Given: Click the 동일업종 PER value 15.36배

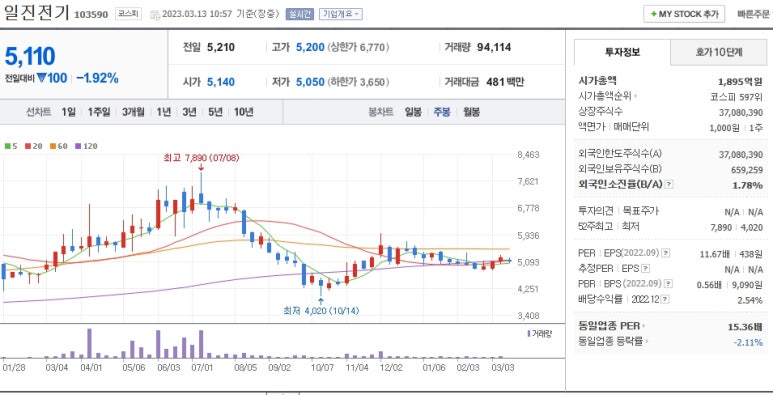Looking at the screenshot, I should [x=745, y=326].
